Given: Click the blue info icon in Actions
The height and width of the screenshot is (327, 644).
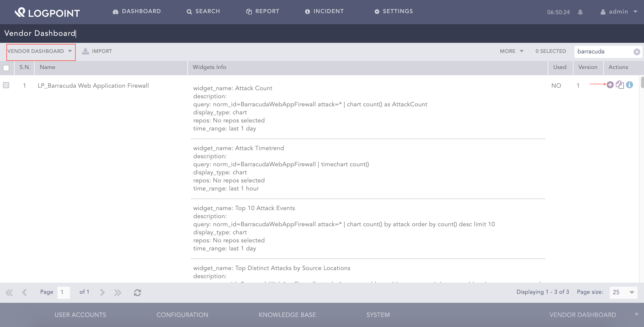Looking at the screenshot, I should point(629,85).
